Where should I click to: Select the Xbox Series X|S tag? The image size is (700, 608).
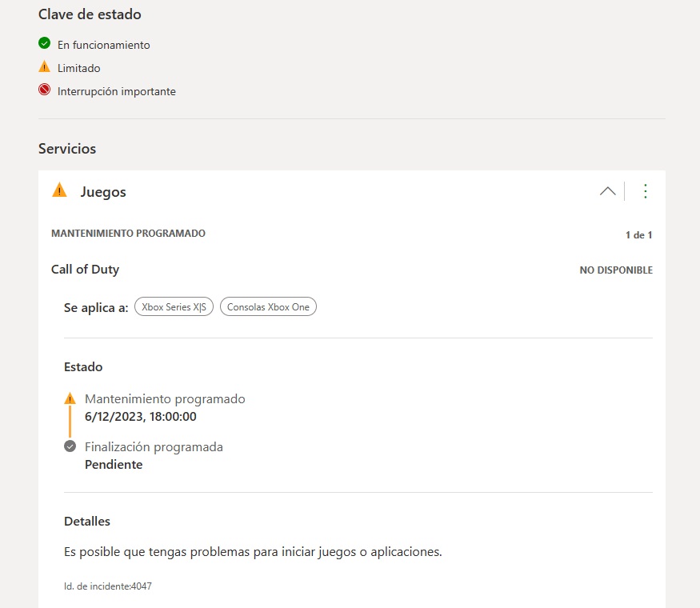(174, 307)
